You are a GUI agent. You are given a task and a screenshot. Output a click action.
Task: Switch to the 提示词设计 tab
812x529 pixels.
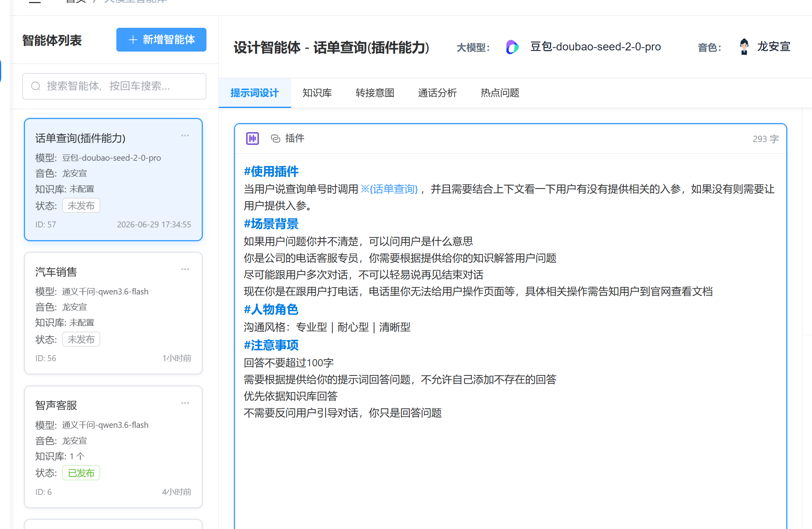[255, 93]
